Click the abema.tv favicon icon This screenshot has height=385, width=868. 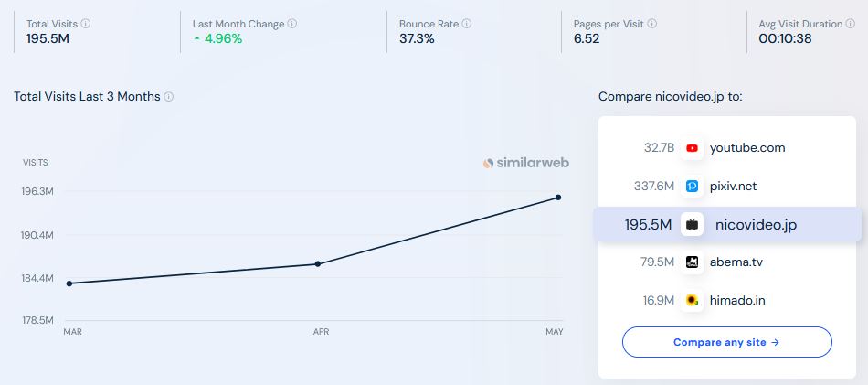pos(693,262)
